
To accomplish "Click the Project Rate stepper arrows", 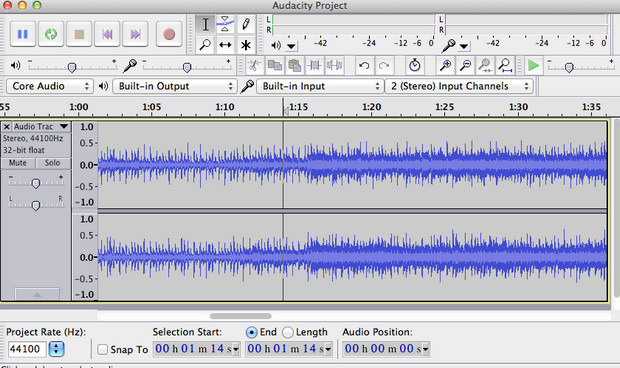I will point(56,349).
